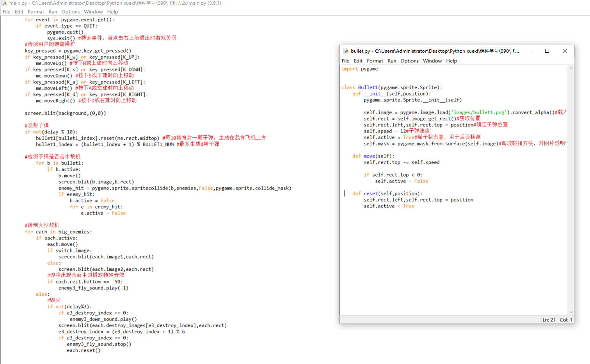Open Help menu in main.py window
This screenshot has width=590, height=364.
click(x=112, y=12)
